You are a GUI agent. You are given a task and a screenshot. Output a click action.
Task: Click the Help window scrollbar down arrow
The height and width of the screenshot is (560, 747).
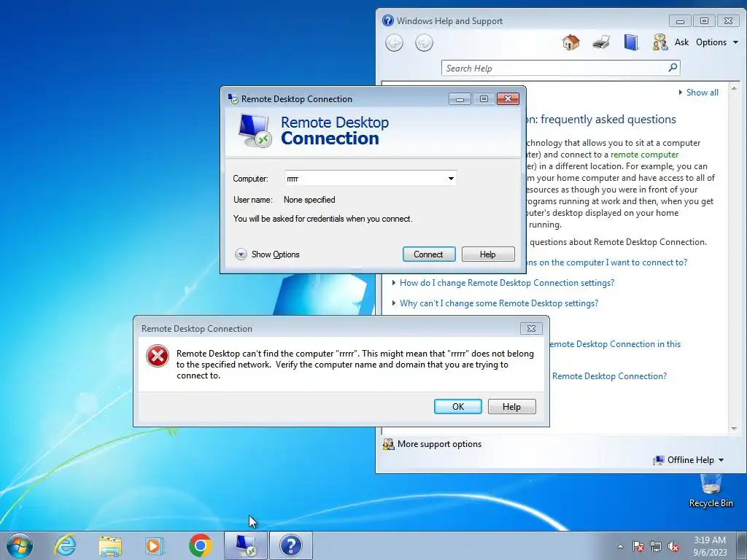tap(734, 429)
